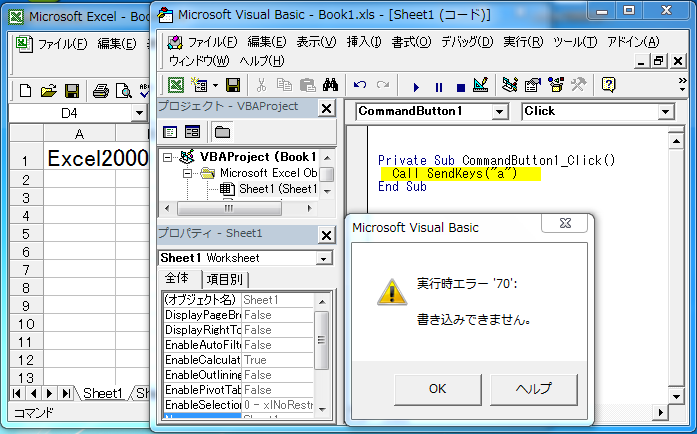Click Open folder icon in Excel window

48,91
